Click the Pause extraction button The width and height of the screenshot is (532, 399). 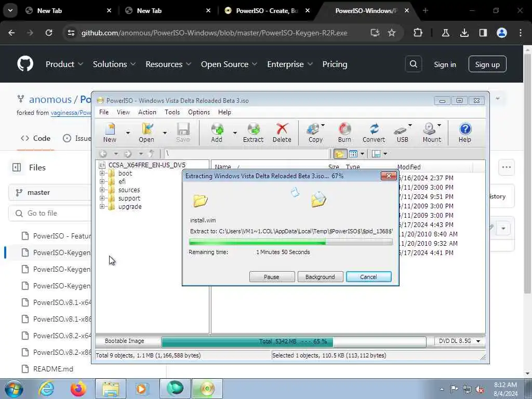pyautogui.click(x=272, y=277)
